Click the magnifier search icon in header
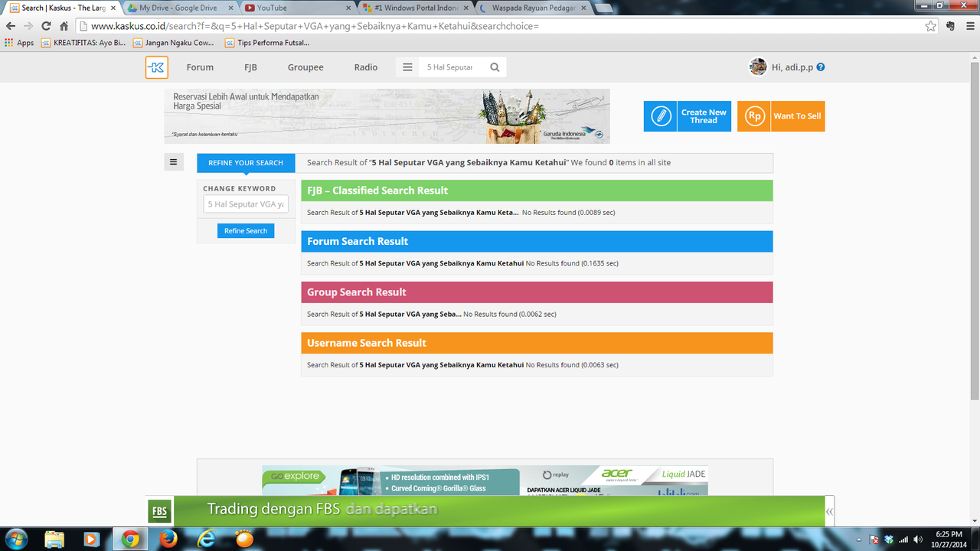980x551 pixels. point(495,67)
